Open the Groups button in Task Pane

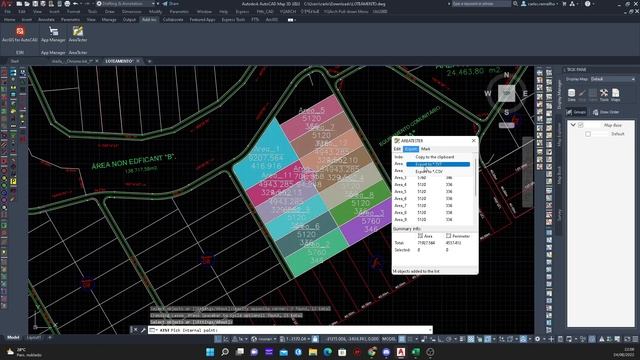[576, 112]
